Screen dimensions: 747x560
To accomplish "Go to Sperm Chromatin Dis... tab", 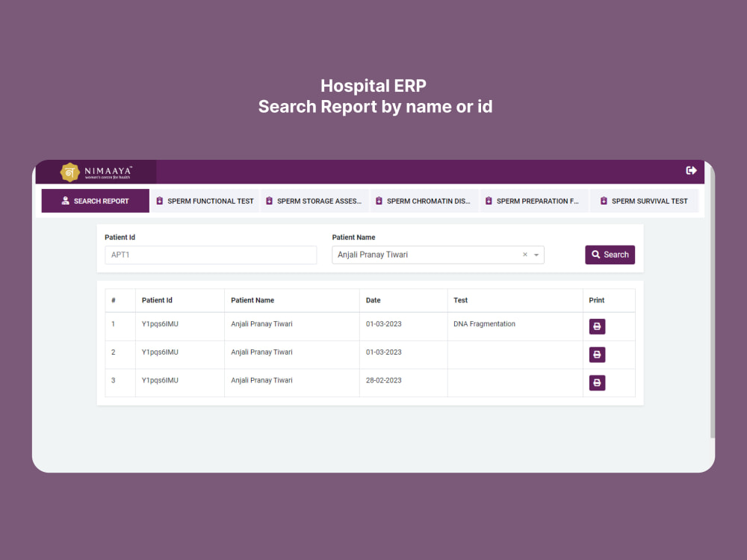I will tap(424, 201).
